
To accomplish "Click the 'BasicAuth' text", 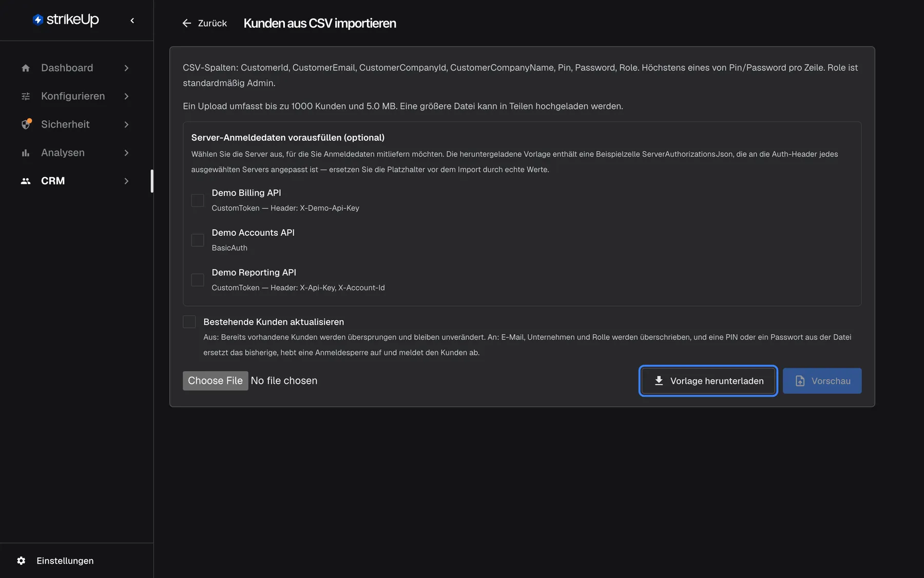I will (229, 248).
